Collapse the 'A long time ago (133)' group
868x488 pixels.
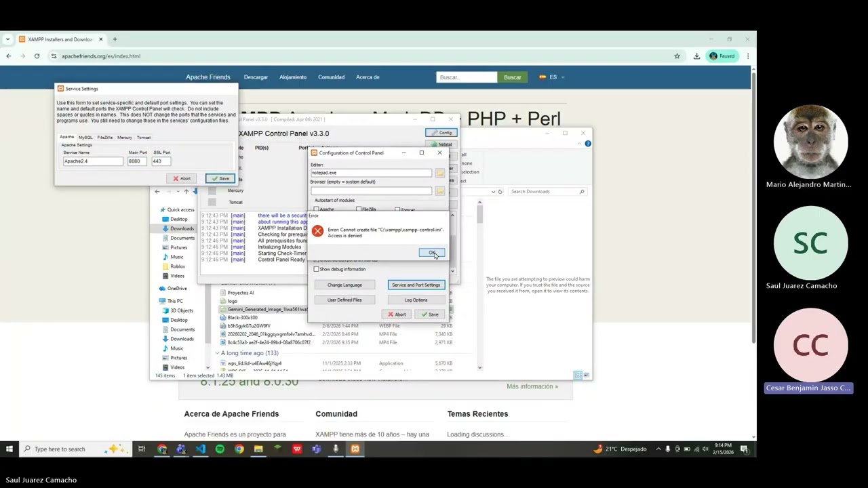pos(218,353)
